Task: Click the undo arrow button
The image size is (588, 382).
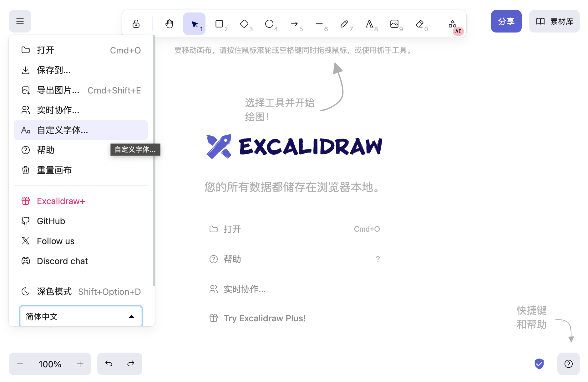Action: click(x=109, y=364)
